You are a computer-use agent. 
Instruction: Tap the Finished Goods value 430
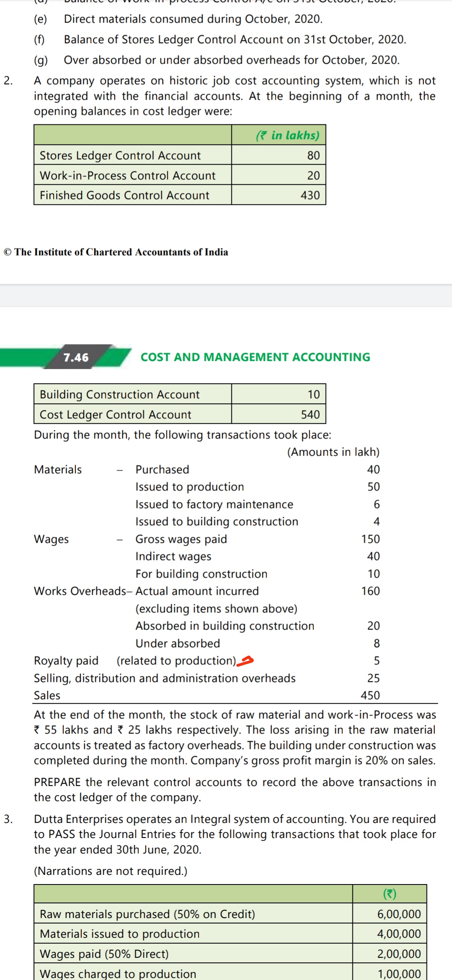tap(310, 195)
